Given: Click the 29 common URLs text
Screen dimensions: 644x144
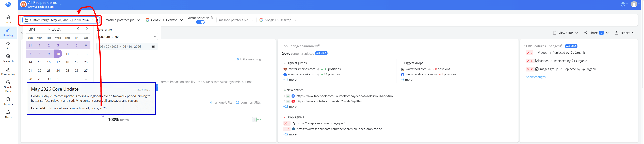Looking at the screenshot, I should 248,103.
